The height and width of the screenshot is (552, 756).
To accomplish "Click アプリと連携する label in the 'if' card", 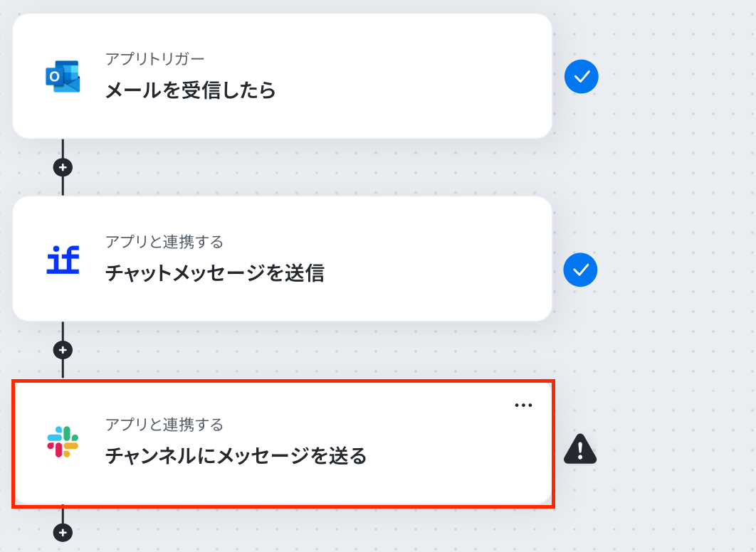I will (x=164, y=243).
